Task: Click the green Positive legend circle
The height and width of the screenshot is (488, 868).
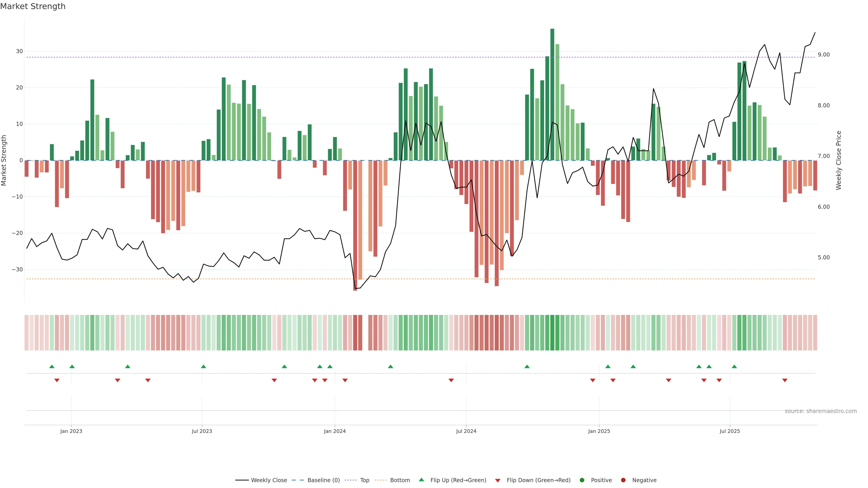Action: click(582, 480)
